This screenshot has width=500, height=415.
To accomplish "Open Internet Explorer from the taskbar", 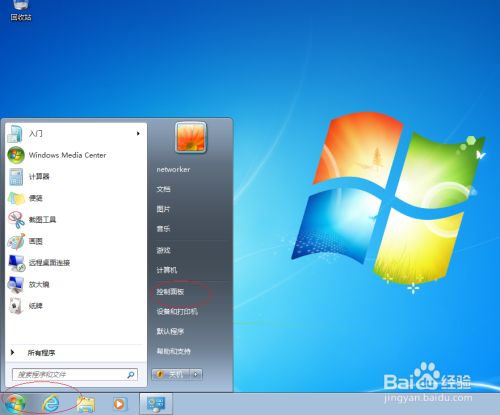I will point(50,404).
